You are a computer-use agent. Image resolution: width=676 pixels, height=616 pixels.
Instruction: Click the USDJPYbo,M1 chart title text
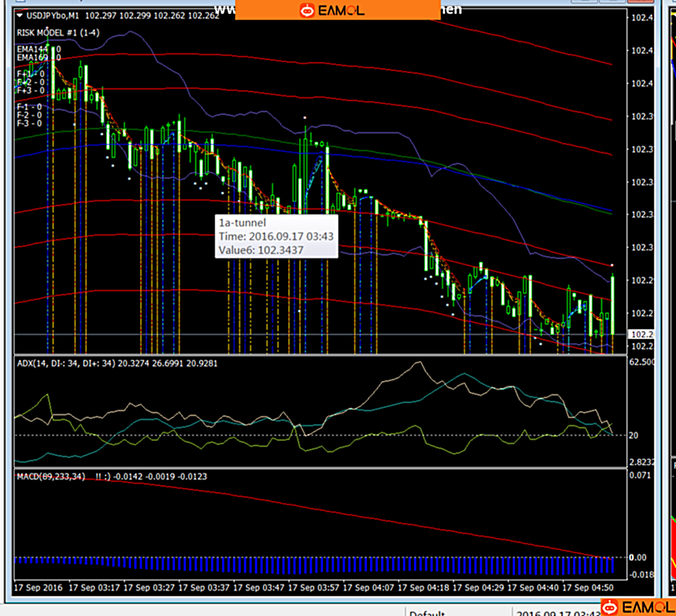coord(51,16)
